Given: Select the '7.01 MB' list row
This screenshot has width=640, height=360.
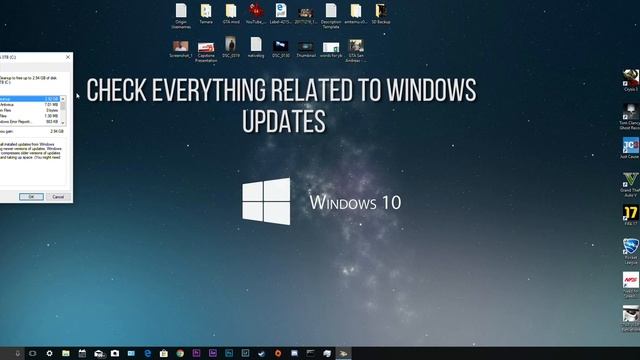Looking at the screenshot, I should point(30,104).
